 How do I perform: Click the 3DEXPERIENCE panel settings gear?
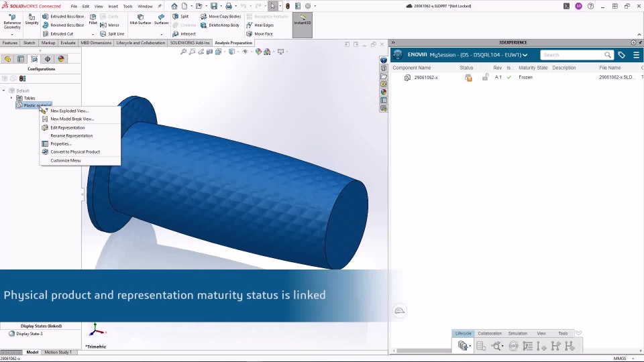[633, 43]
